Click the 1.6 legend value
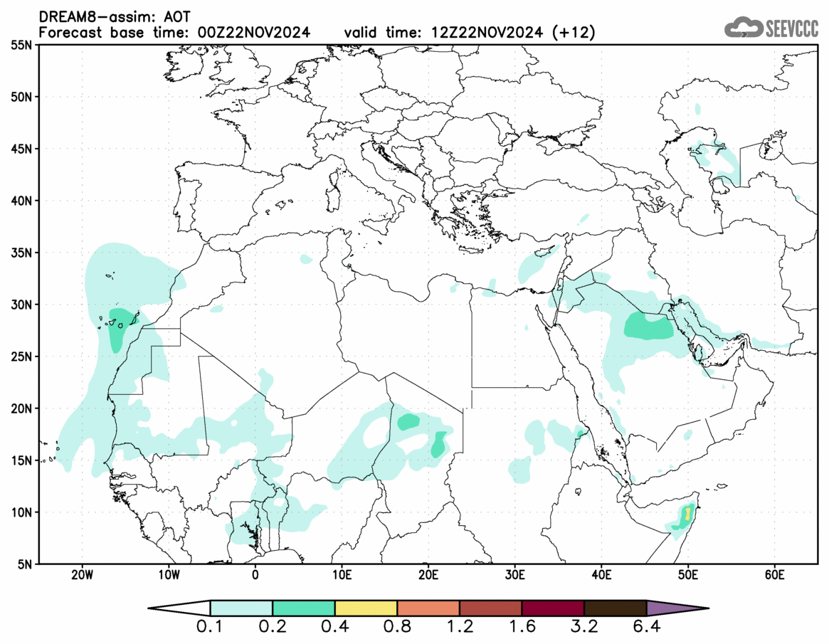This screenshot has height=644, width=829. tap(522, 628)
